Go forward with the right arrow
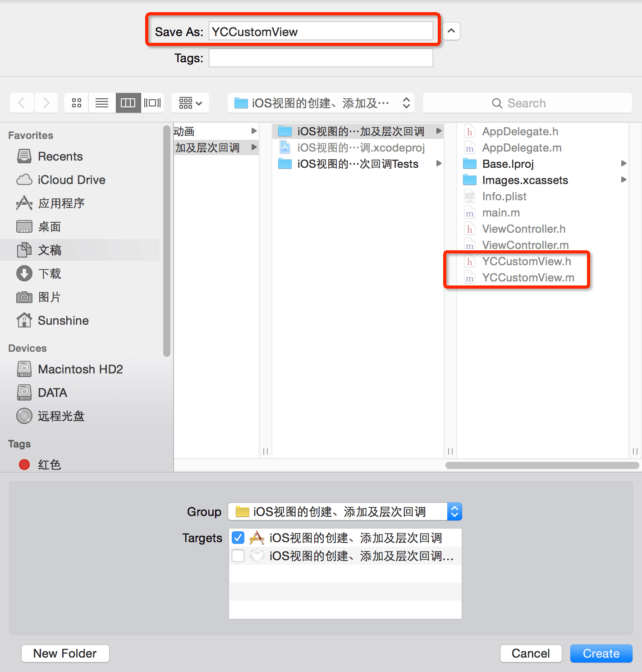The width and height of the screenshot is (642, 672). tap(46, 103)
